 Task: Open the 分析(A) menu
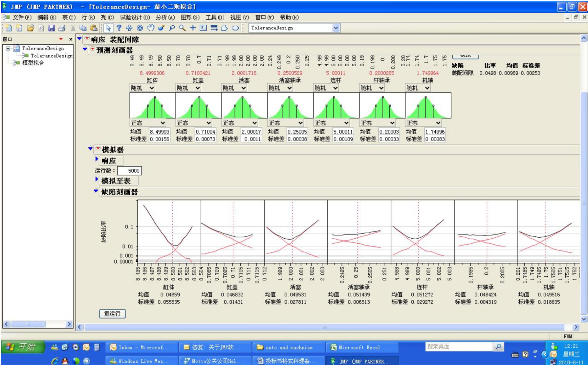click(x=165, y=17)
